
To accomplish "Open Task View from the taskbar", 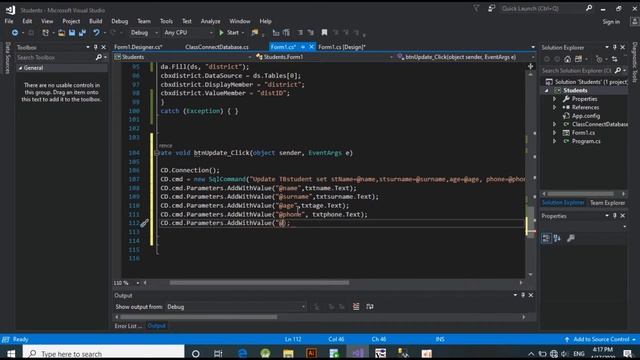I will (x=218, y=353).
